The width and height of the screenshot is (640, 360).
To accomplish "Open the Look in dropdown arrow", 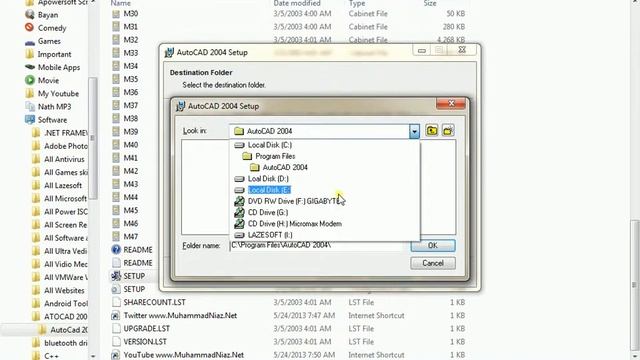I will (414, 131).
